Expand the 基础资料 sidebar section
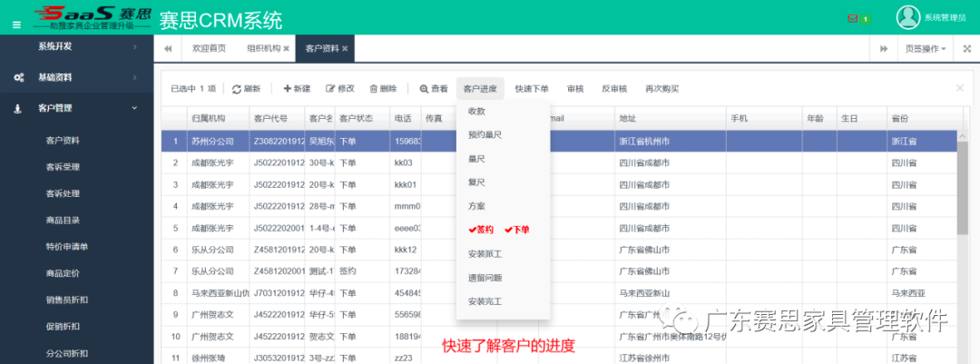Screen dimensions: 980x364 [x=77, y=77]
